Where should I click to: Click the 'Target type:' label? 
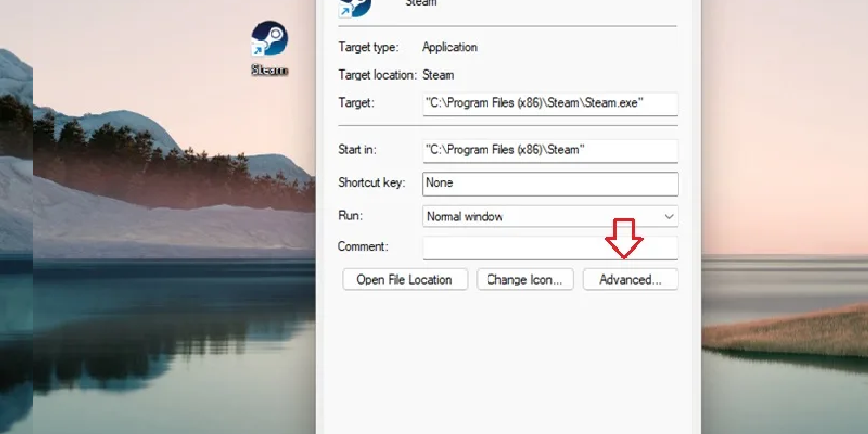click(368, 47)
